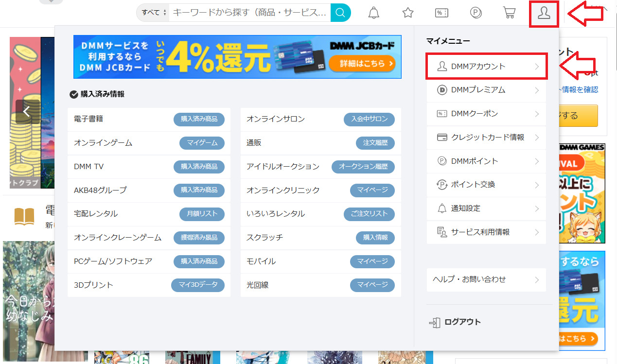Select クレジットカード情報 menu entry
The width and height of the screenshot is (617, 364).
click(486, 138)
